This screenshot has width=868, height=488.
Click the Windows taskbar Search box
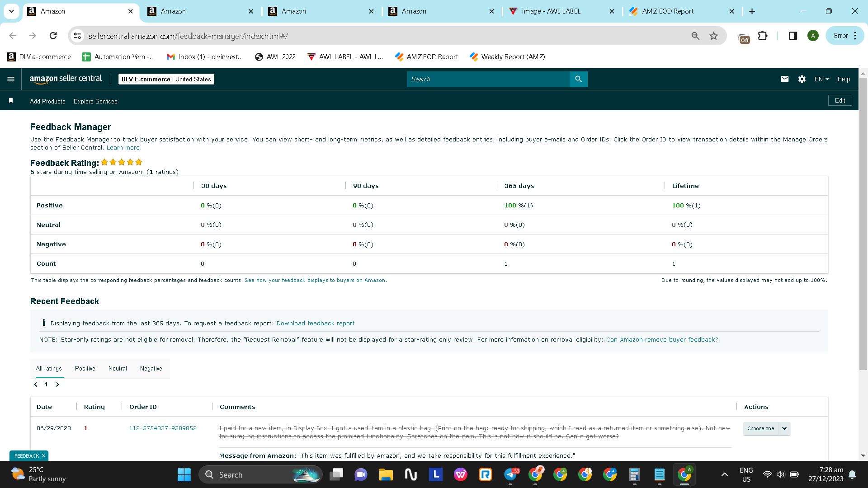(x=260, y=474)
